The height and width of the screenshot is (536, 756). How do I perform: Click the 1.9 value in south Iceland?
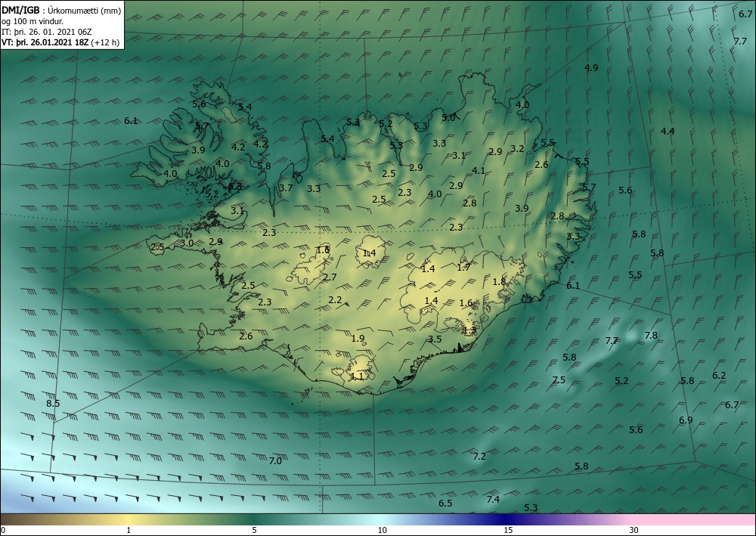[x=358, y=339]
